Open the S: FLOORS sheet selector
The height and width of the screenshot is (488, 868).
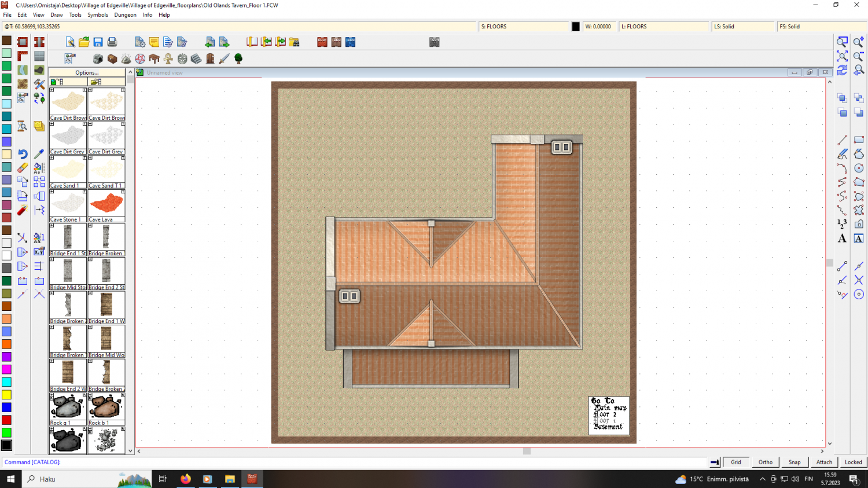point(524,27)
